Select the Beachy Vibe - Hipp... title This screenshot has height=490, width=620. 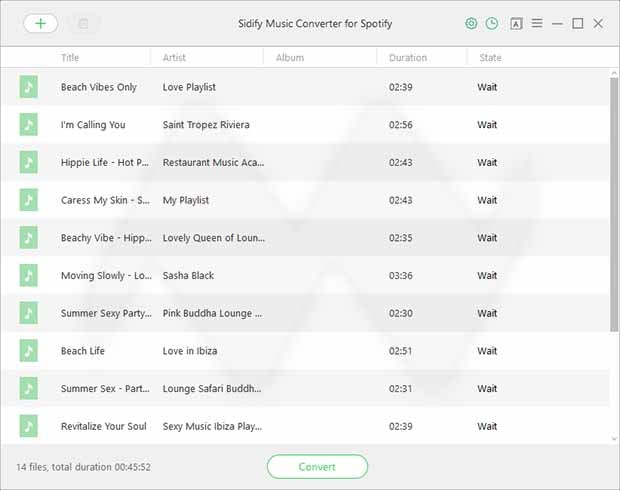[106, 238]
